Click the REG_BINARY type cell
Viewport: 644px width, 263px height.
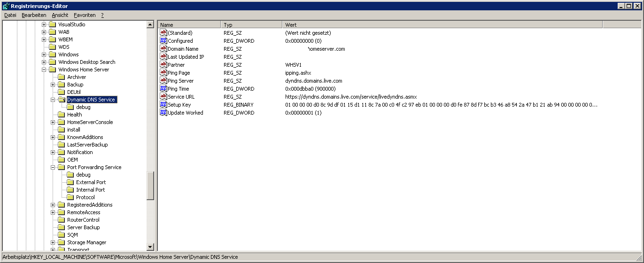point(239,105)
